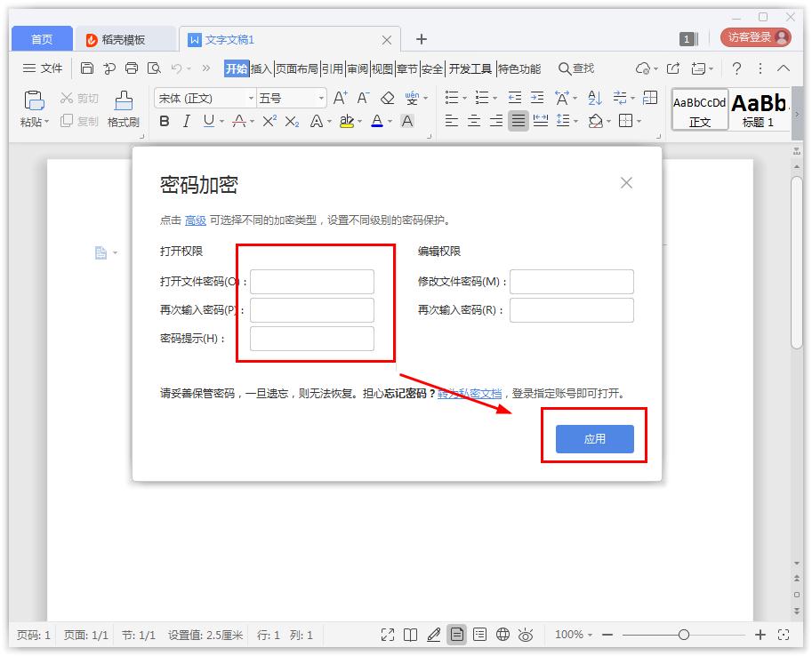Expand the zoom percentage dropdown
This screenshot has height=656, width=812.
(x=591, y=635)
